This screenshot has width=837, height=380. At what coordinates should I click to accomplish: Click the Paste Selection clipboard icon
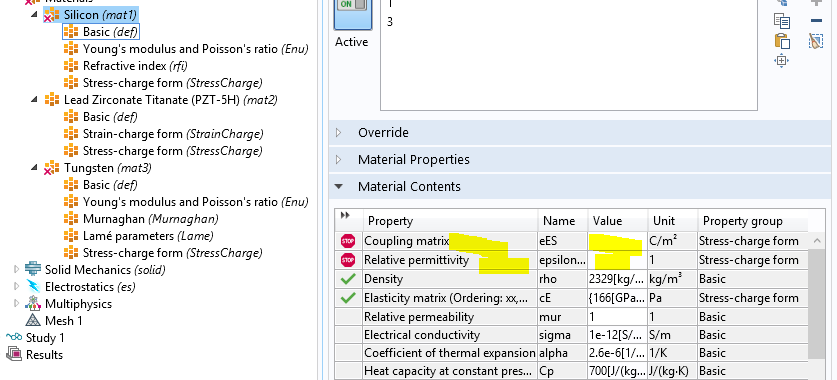(x=782, y=41)
